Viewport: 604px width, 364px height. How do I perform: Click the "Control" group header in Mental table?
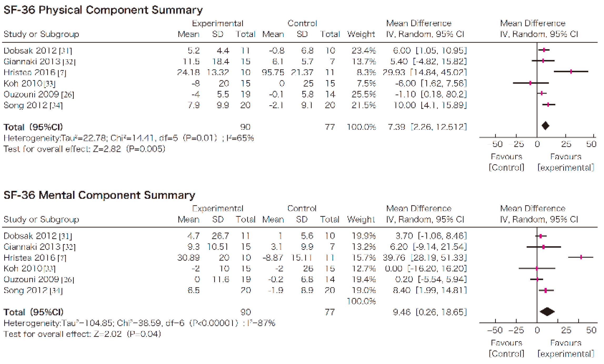pos(302,209)
